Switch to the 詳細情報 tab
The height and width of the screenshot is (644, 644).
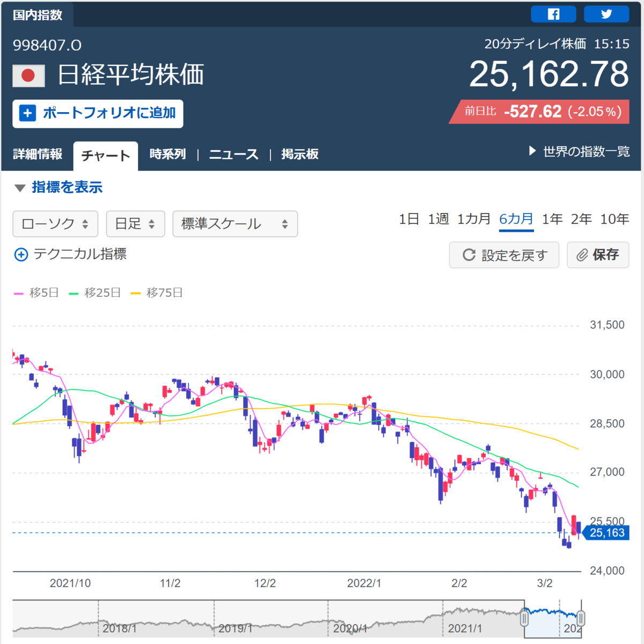(38, 155)
